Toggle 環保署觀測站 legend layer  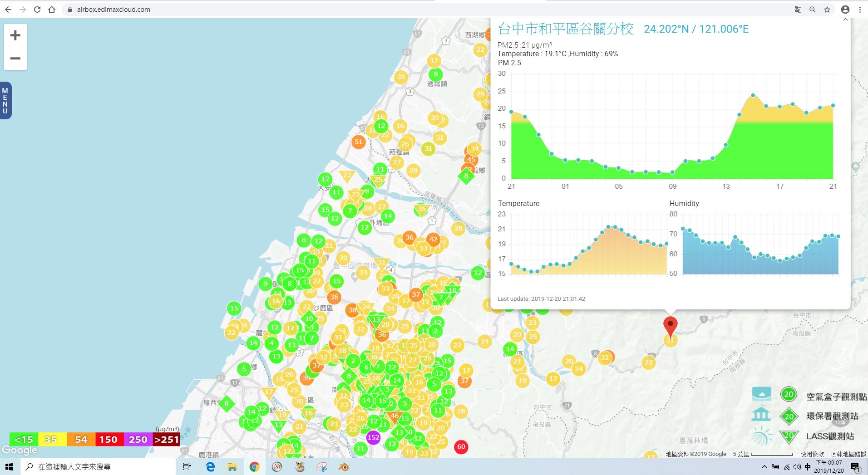click(x=832, y=416)
